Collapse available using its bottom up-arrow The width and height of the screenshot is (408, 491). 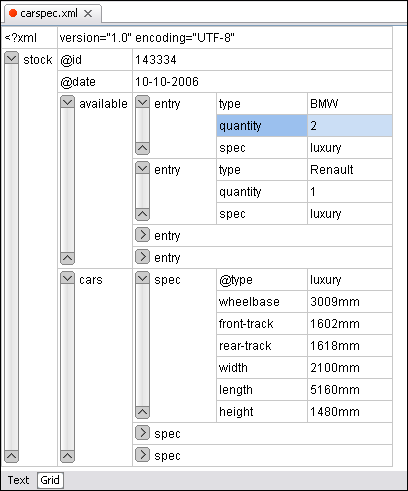[x=68, y=258]
